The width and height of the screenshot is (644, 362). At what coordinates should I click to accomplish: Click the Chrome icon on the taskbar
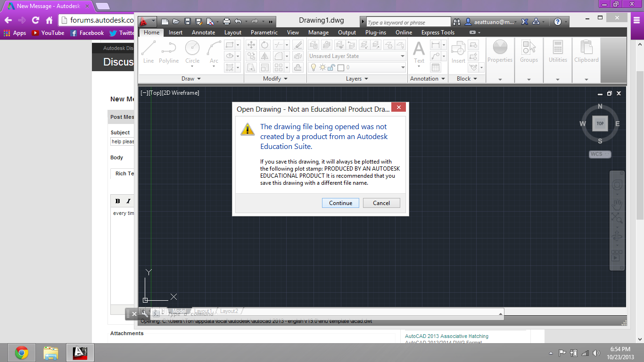point(21,353)
